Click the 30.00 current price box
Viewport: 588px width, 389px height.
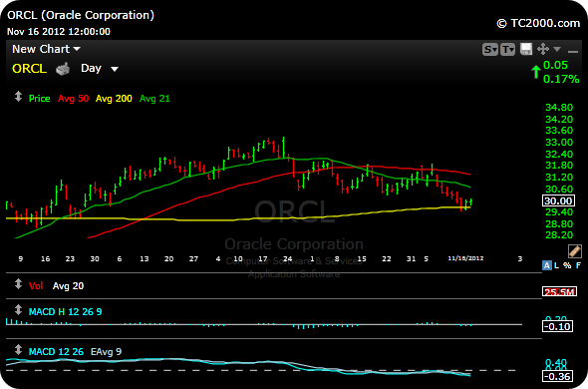(558, 200)
